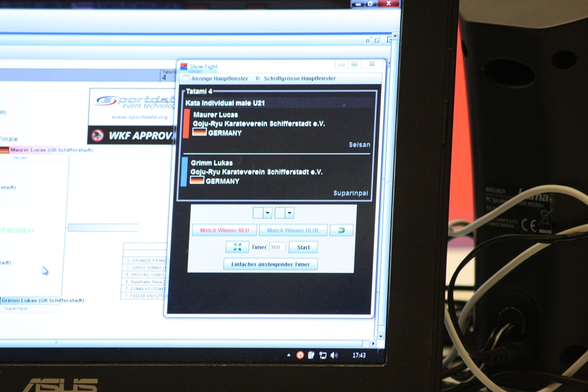Click the system clock showing 17:43
This screenshot has height=392, width=588.
pos(359,355)
